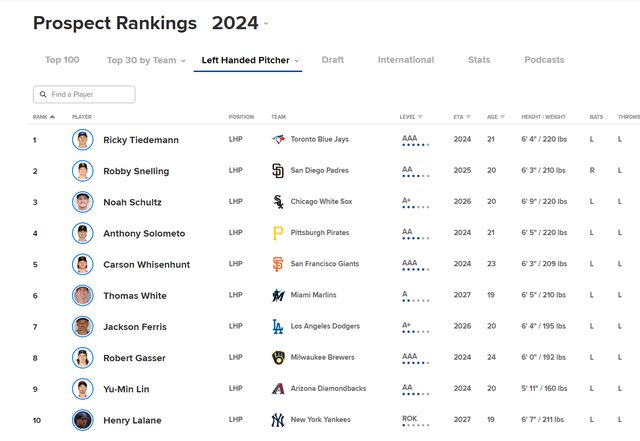Viewport: 640px width, 441px height.
Task: Click the San Francisco Giants logo
Action: click(x=278, y=264)
